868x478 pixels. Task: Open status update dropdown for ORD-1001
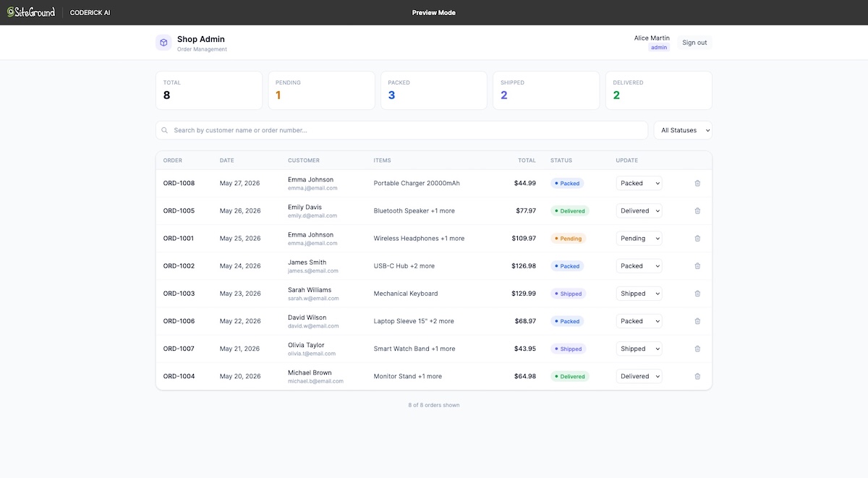[x=639, y=238]
